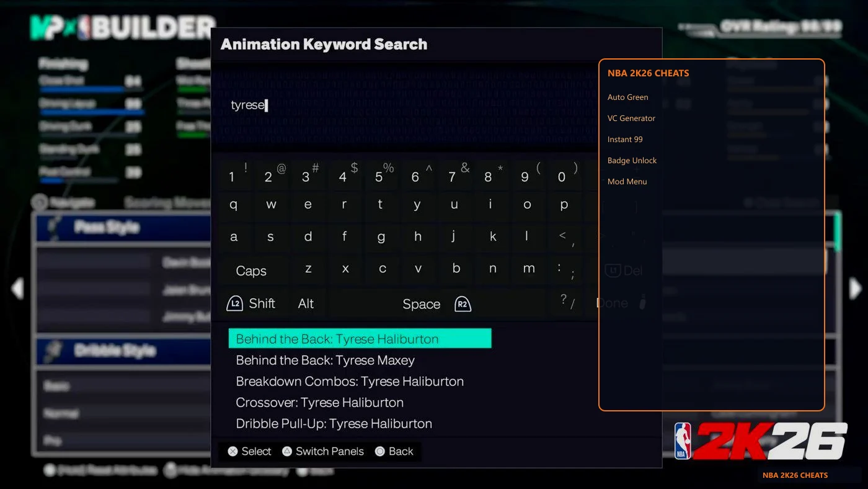Click the Del key
This screenshot has height=489, width=868.
tap(624, 271)
